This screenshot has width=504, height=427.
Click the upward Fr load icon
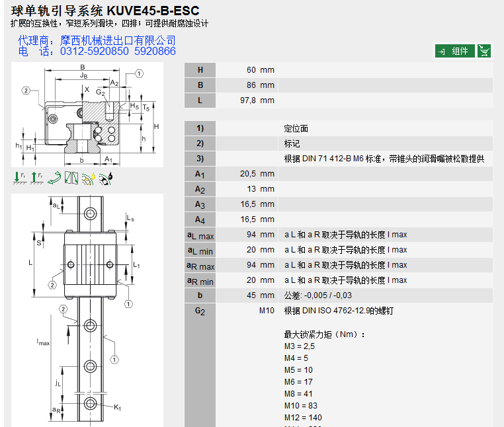click(36, 177)
